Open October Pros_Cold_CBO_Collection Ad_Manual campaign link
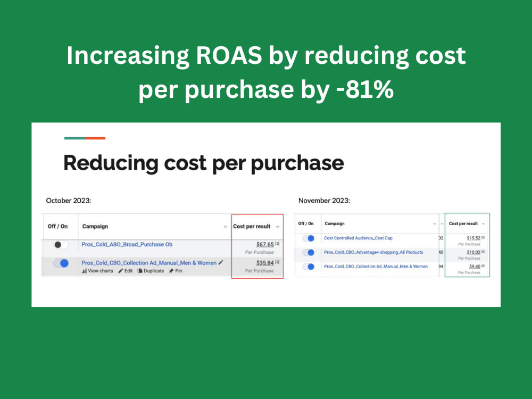The width and height of the screenshot is (532, 399). (x=149, y=263)
